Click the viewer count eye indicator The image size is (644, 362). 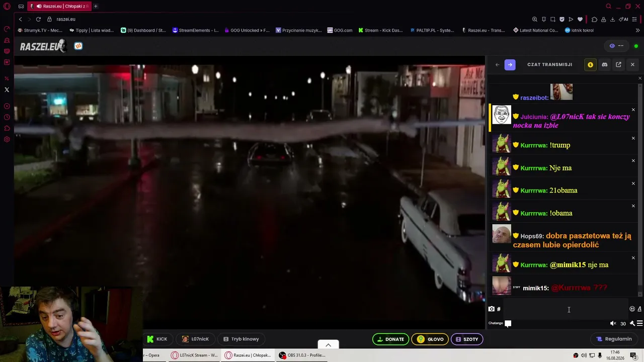coord(617,46)
